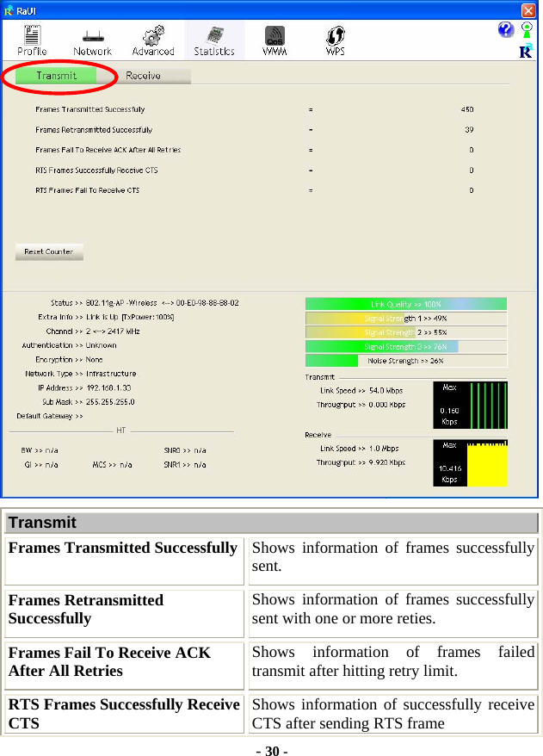Click the green radio status icon

(528, 30)
